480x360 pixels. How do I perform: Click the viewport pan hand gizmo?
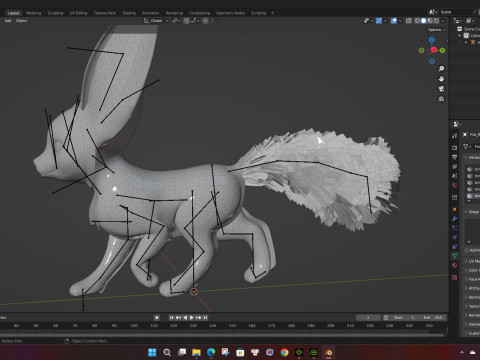coord(441,79)
